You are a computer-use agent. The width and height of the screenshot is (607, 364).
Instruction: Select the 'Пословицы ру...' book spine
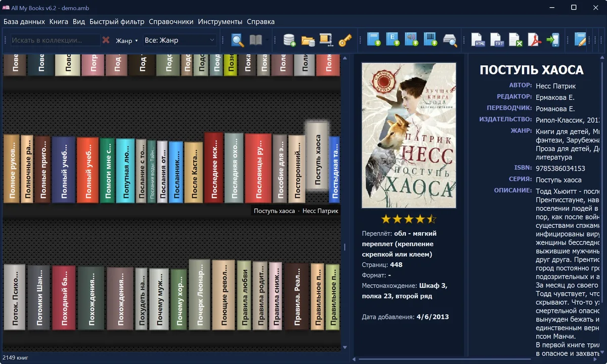point(258,168)
